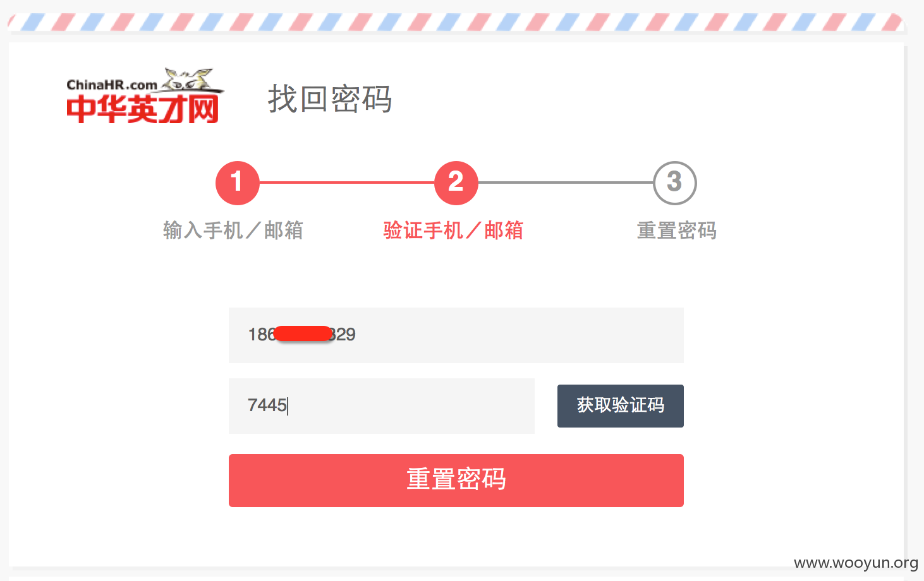Click the 验证手机/邮箱 step label
This screenshot has width=924, height=581.
coord(453,231)
